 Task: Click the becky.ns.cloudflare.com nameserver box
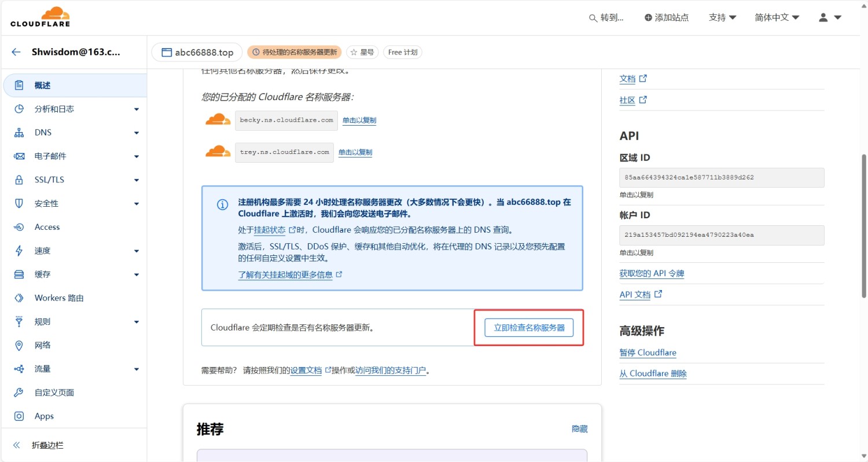[286, 120]
